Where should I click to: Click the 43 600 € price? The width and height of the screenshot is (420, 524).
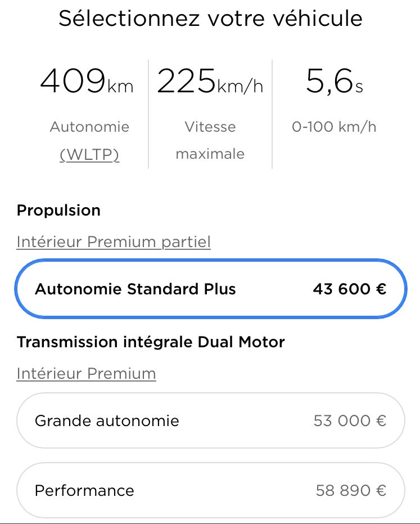pos(349,289)
